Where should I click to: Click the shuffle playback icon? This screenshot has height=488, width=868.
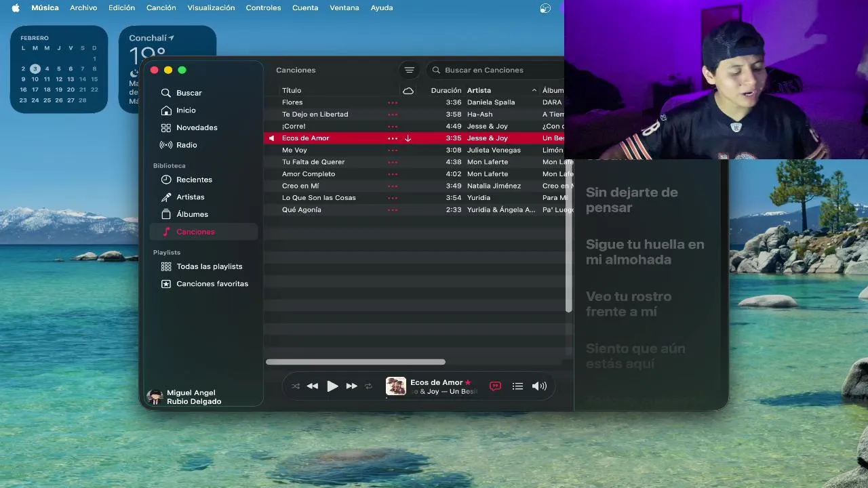click(x=296, y=386)
